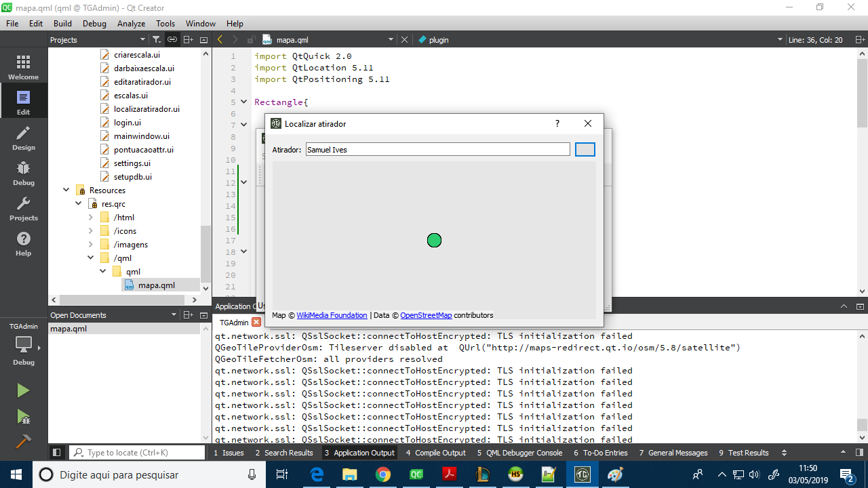This screenshot has width=868, height=488.
Task: Open the Projects view dropdown
Action: 142,40
